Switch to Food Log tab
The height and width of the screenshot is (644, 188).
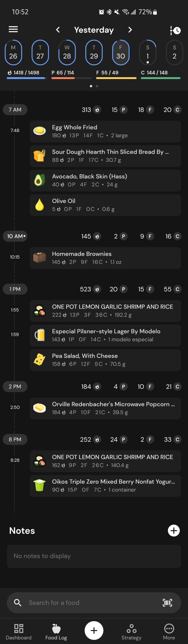tap(56, 631)
